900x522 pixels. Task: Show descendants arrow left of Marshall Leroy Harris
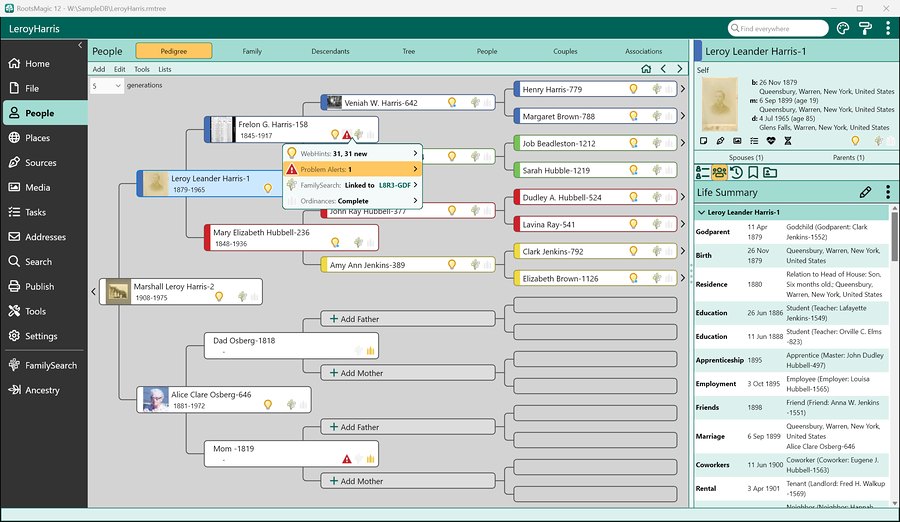click(x=94, y=292)
